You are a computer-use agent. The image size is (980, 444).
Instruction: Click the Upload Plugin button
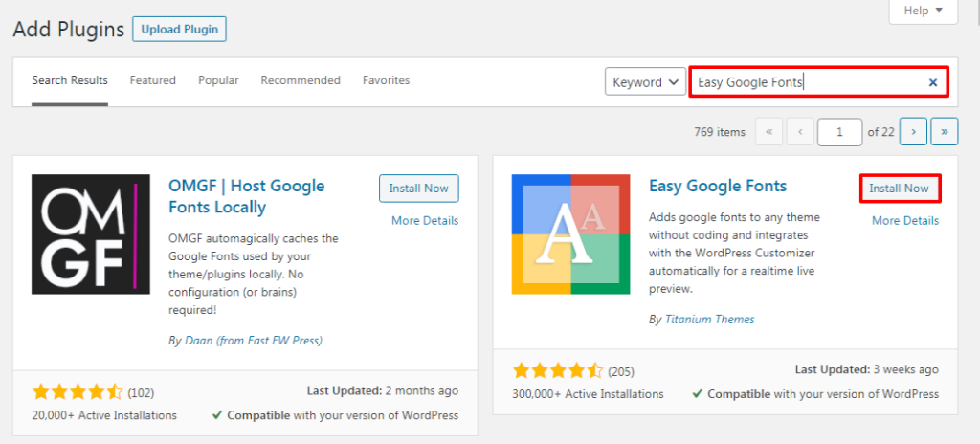179,30
